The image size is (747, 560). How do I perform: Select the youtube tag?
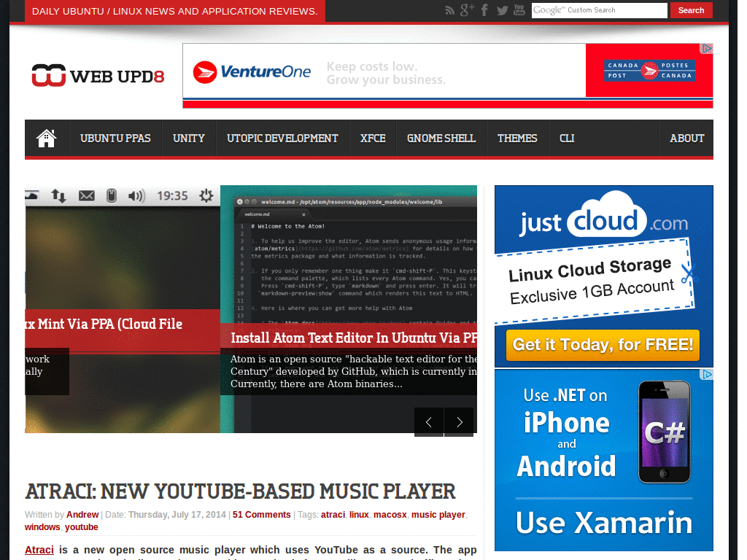(x=82, y=527)
